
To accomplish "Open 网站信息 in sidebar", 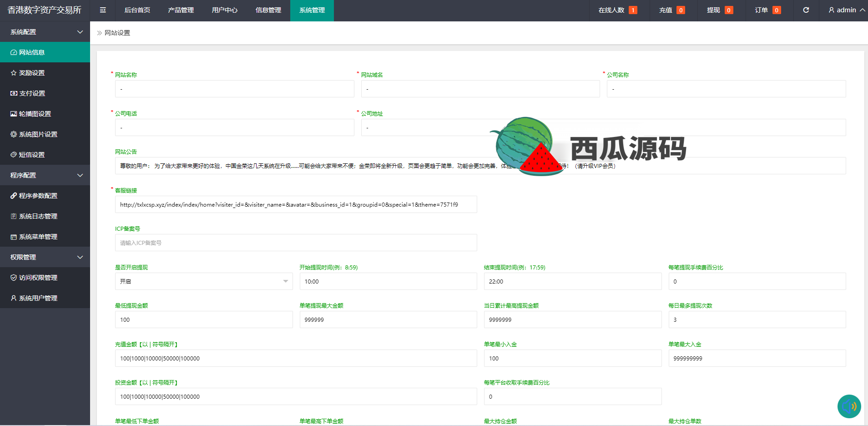I will [x=45, y=52].
